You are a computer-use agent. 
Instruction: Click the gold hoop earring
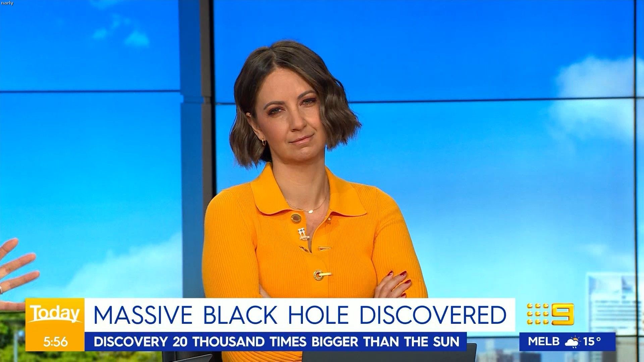[264, 141]
